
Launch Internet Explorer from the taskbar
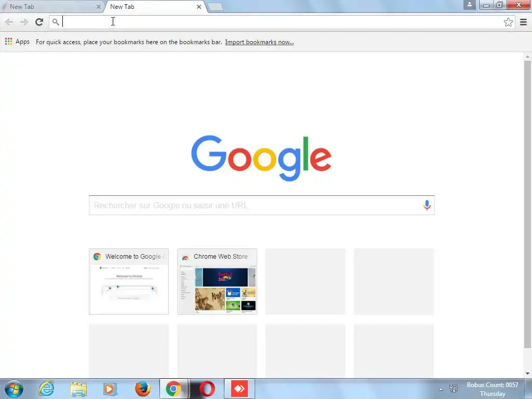[46, 389]
